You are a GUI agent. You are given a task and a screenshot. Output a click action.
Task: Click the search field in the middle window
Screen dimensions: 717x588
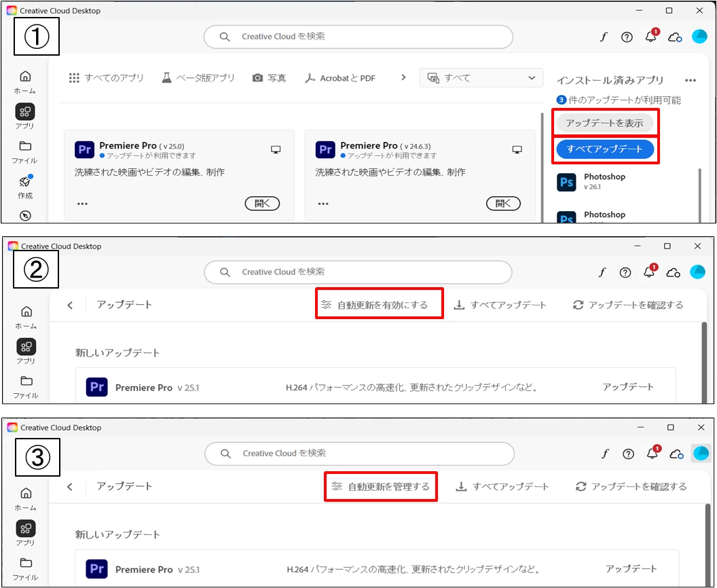pos(358,272)
